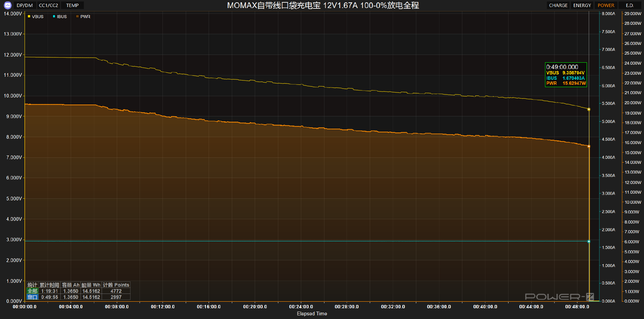644x319 pixels.
Task: Click the VBUS cursor marker on the yellow curve
Action: pos(589,109)
